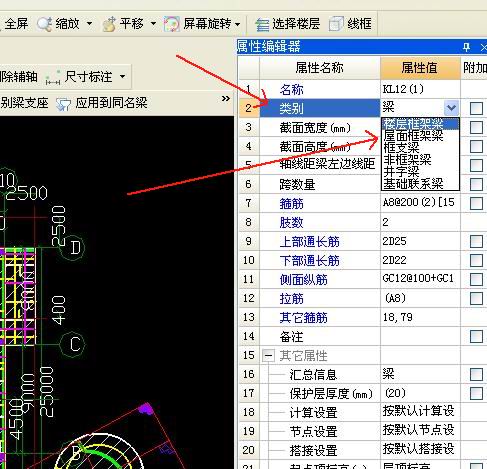Select the 类别 property row
Image resolution: width=487 pixels, height=469 pixels.
320,108
